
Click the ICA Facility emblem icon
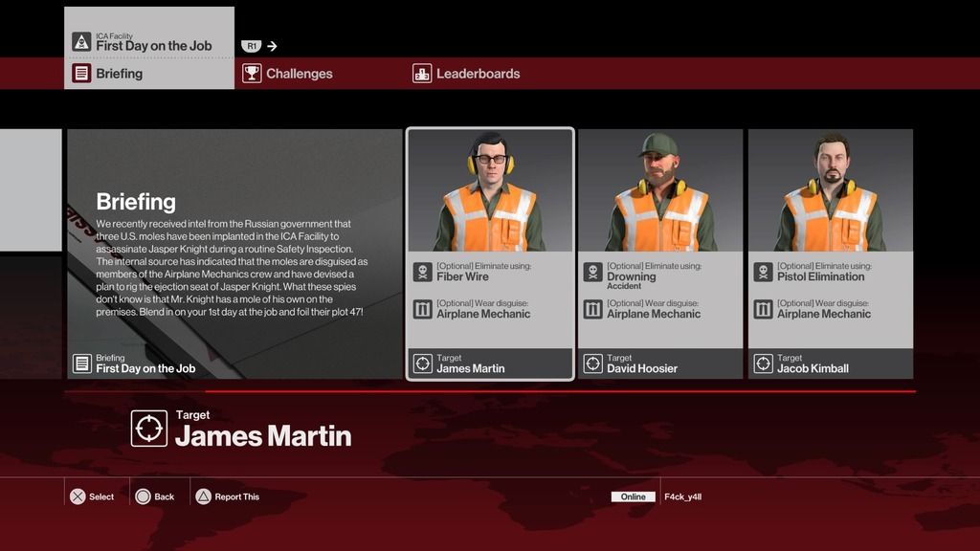(81, 42)
